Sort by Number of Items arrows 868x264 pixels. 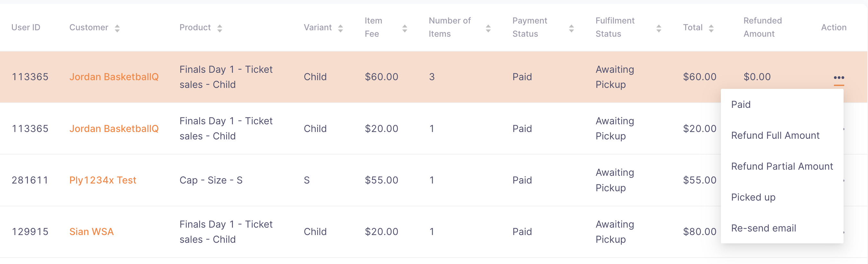coord(488,28)
